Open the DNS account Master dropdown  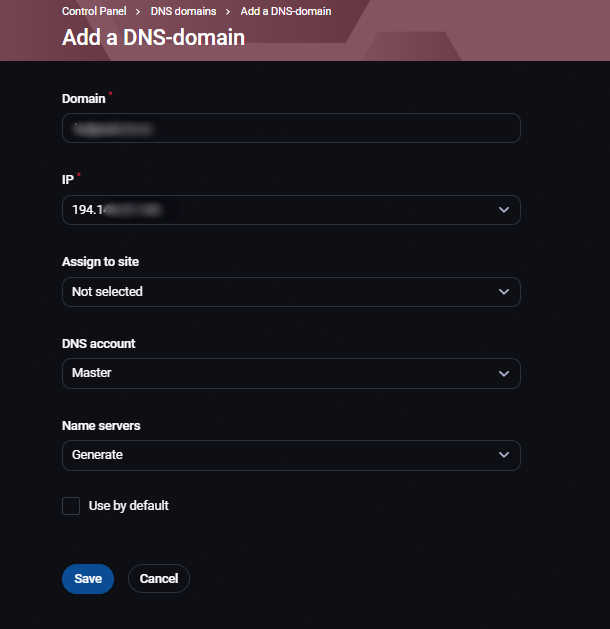coord(280,373)
